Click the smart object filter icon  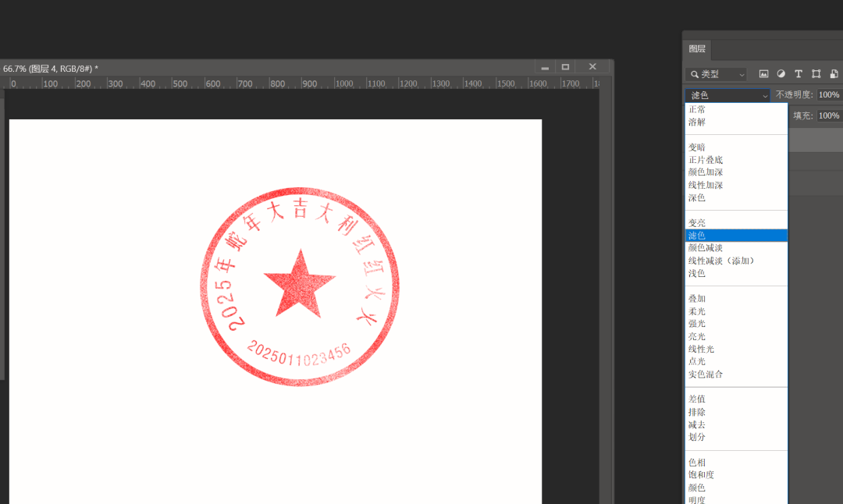834,74
